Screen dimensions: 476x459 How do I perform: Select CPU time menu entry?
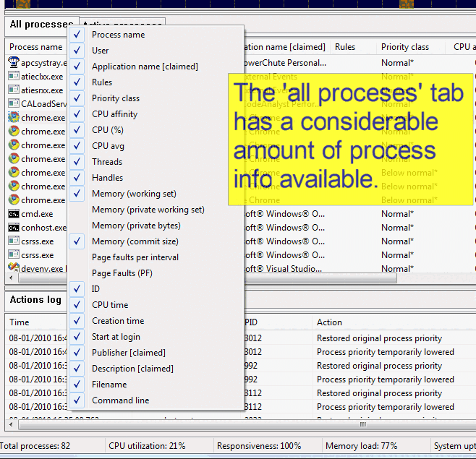(156, 304)
